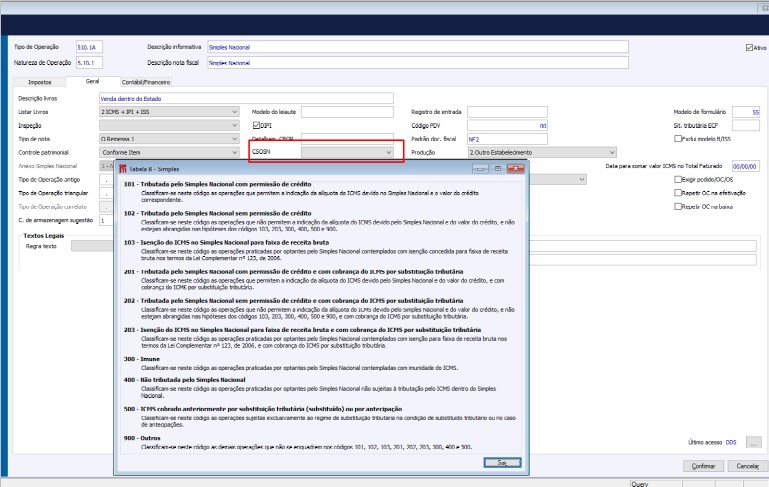The height and width of the screenshot is (487, 769).
Task: Minimize the Tabela B - Simples dialog
Action: (x=480, y=169)
